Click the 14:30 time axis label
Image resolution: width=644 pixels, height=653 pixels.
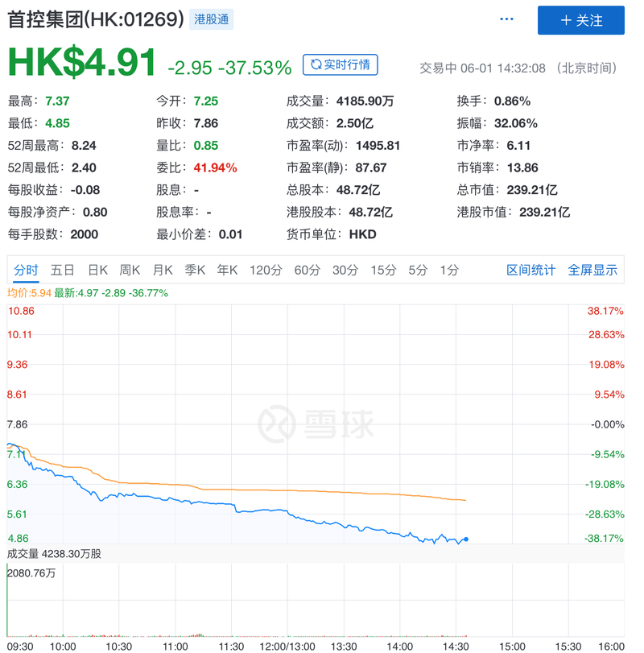pos(456,647)
